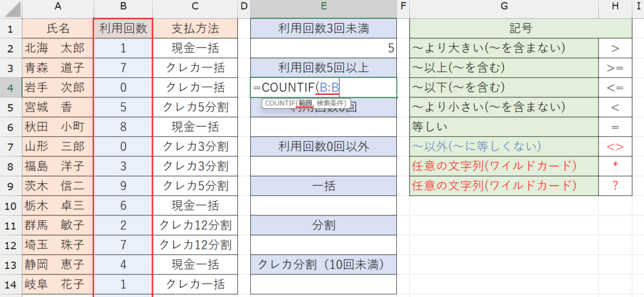Select the 分割 label cell

pos(324,225)
